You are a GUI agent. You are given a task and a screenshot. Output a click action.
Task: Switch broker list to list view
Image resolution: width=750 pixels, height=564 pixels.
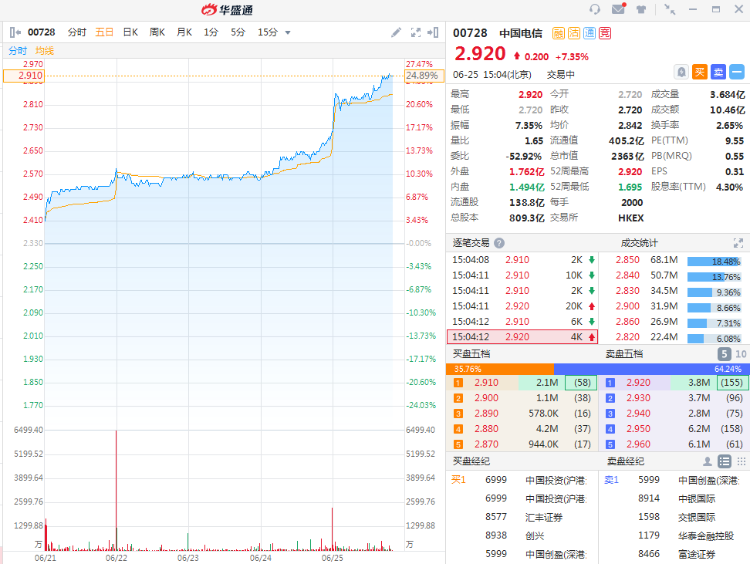724,461
